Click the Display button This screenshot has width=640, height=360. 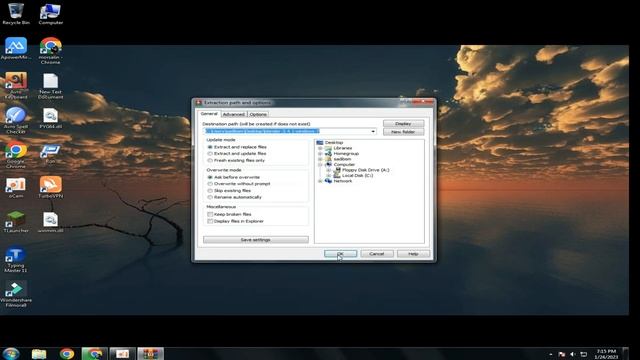coord(403,123)
